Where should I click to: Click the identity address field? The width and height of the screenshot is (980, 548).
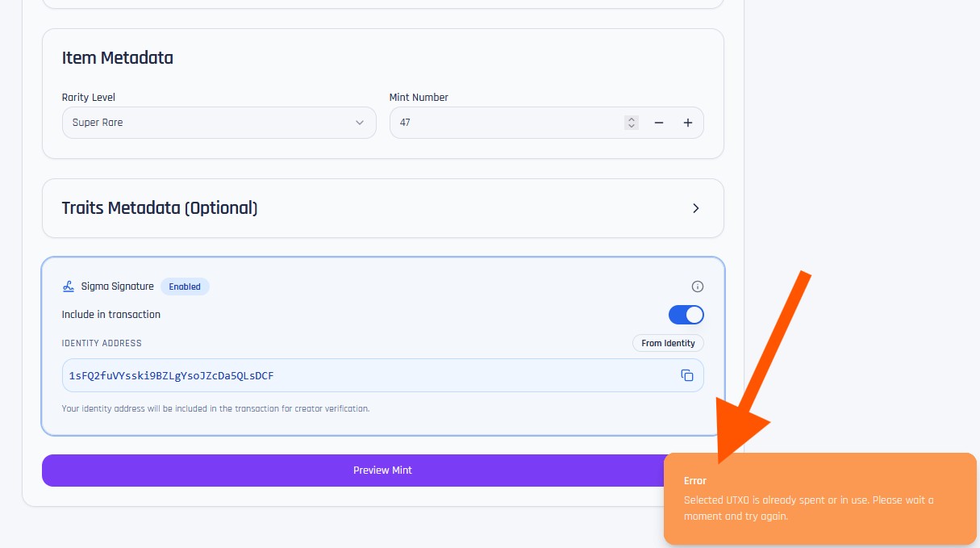coord(383,375)
